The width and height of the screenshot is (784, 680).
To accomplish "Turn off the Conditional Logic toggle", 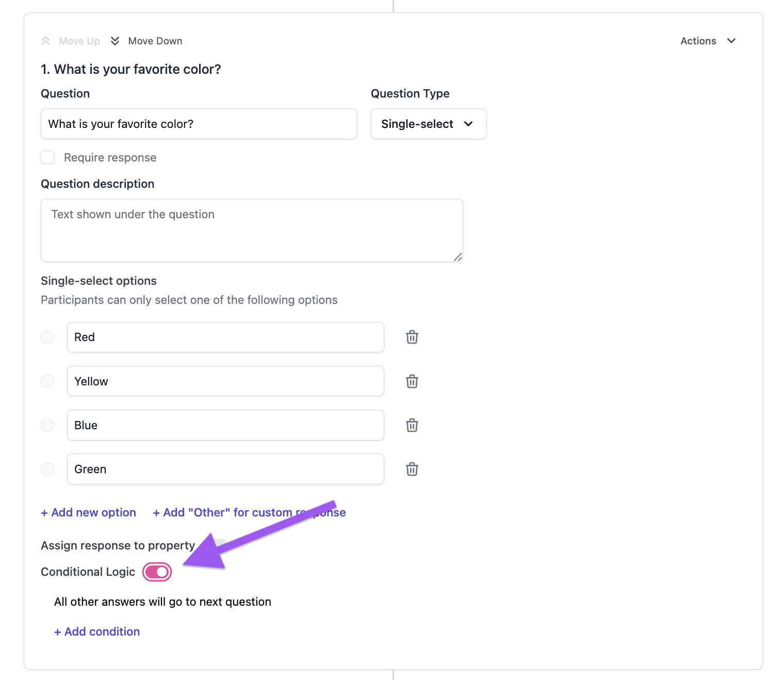I will pyautogui.click(x=157, y=572).
